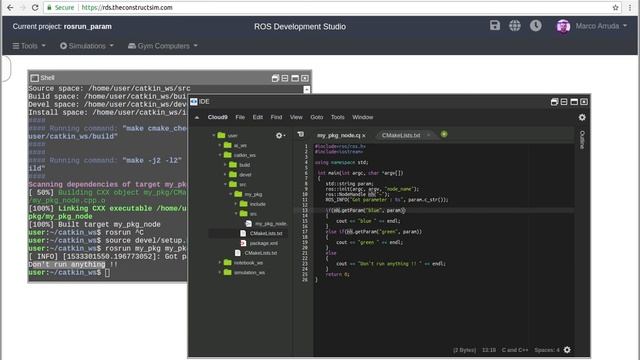Screen dimensions: 640x360
Task: Open the Tools dropdown in the navbar
Action: (29, 46)
